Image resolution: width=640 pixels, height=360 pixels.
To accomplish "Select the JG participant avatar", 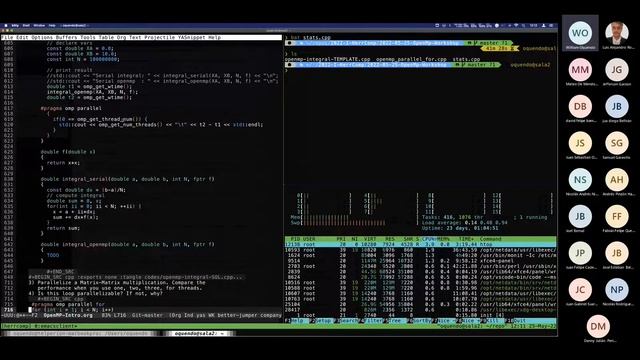I will coord(616,70).
